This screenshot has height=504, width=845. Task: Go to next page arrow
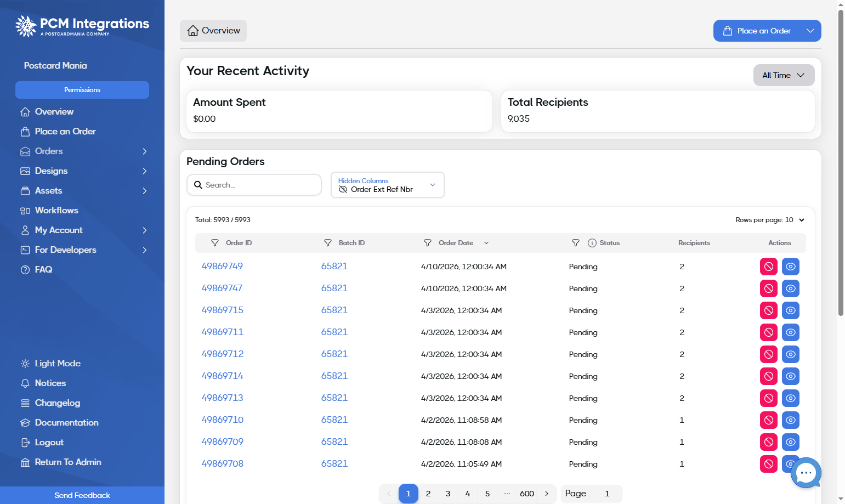click(547, 494)
